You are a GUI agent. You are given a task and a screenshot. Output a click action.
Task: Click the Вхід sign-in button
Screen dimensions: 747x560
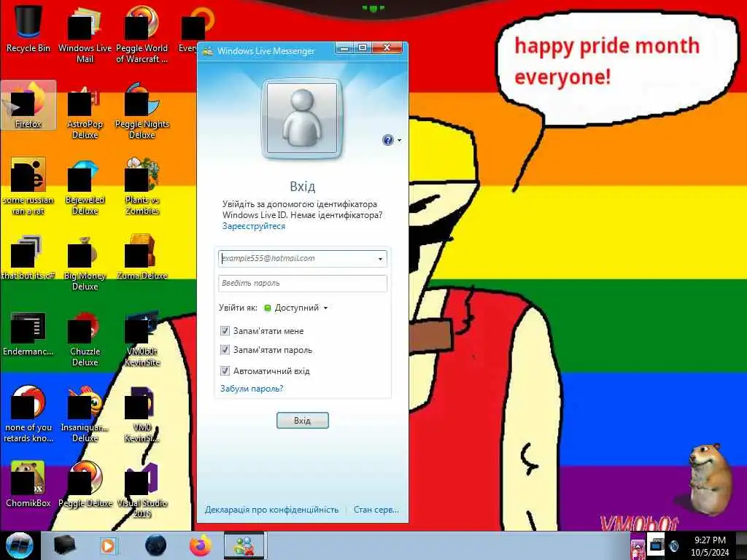point(303,421)
